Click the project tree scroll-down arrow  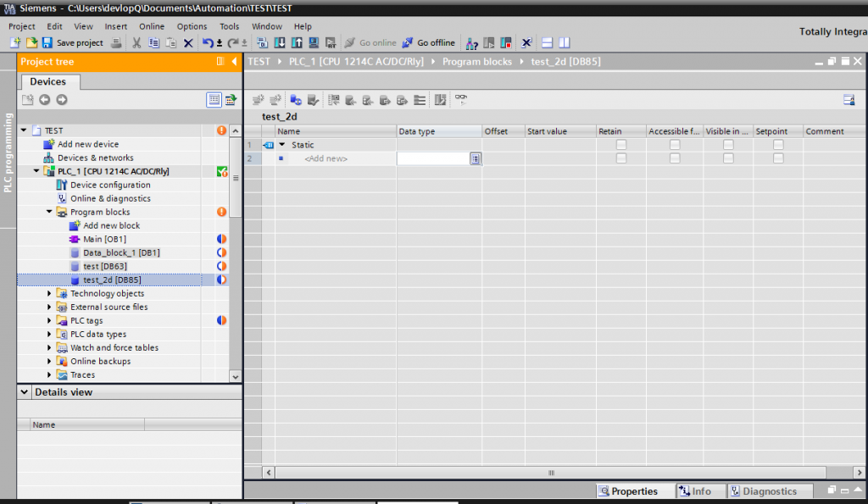coord(236,377)
